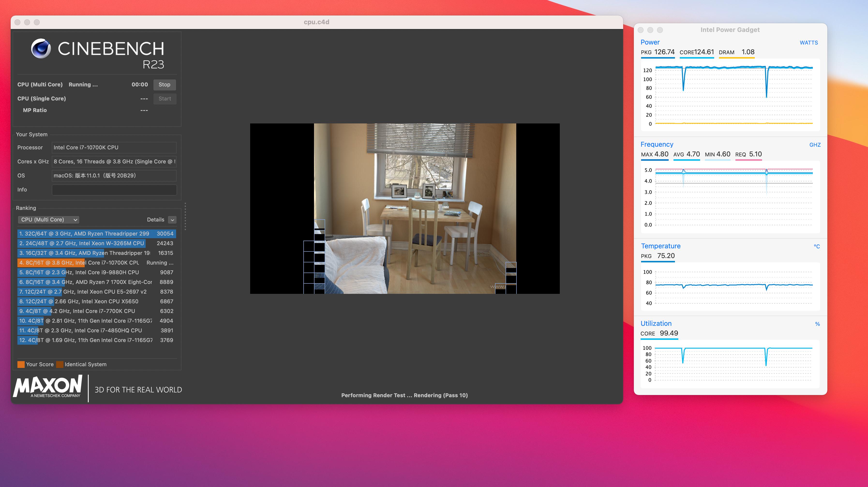This screenshot has height=487, width=868.
Task: Click the MAXON company logo
Action: tap(48, 387)
